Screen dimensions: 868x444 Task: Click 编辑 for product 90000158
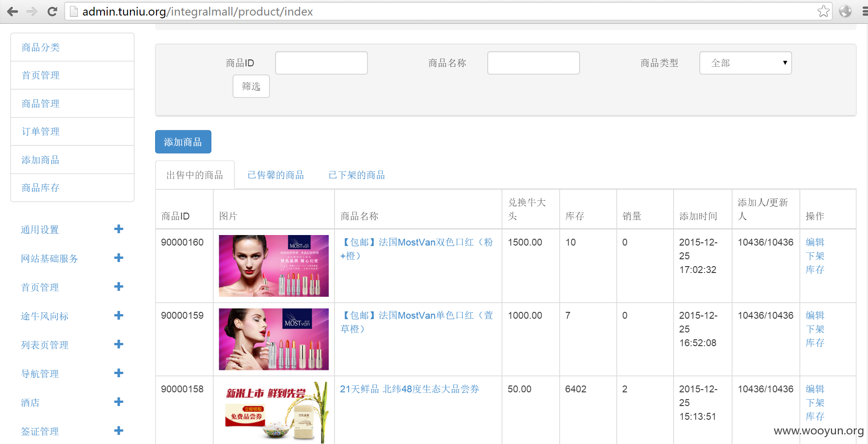click(x=815, y=389)
